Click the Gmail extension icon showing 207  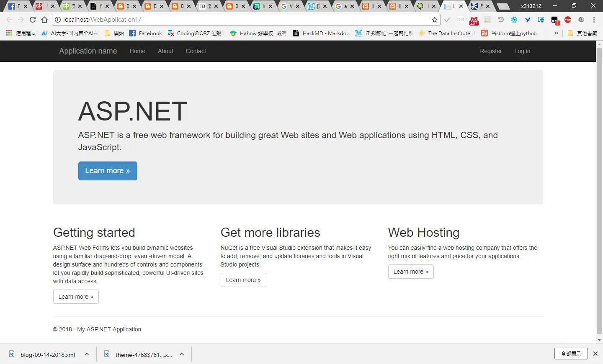pyautogui.click(x=474, y=21)
